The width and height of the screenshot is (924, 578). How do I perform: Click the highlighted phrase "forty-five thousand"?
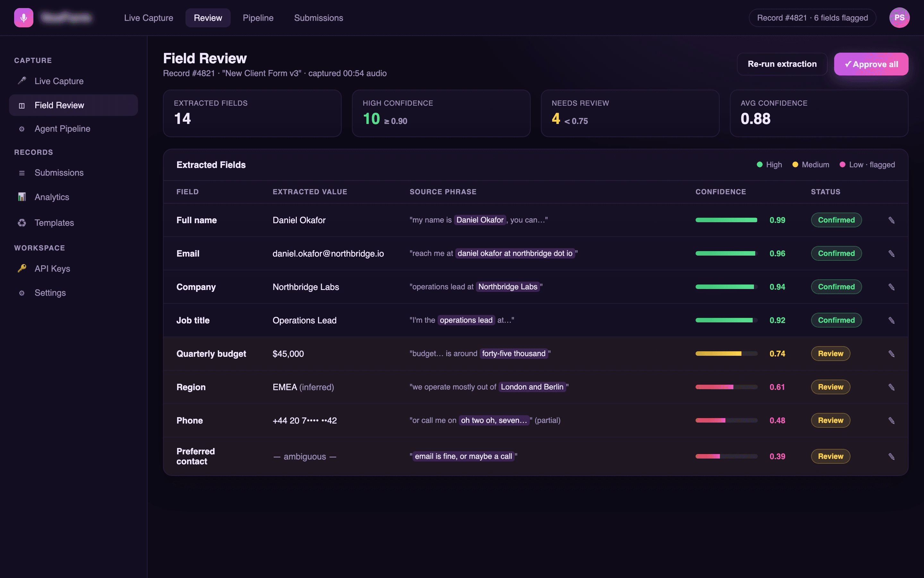coord(514,354)
